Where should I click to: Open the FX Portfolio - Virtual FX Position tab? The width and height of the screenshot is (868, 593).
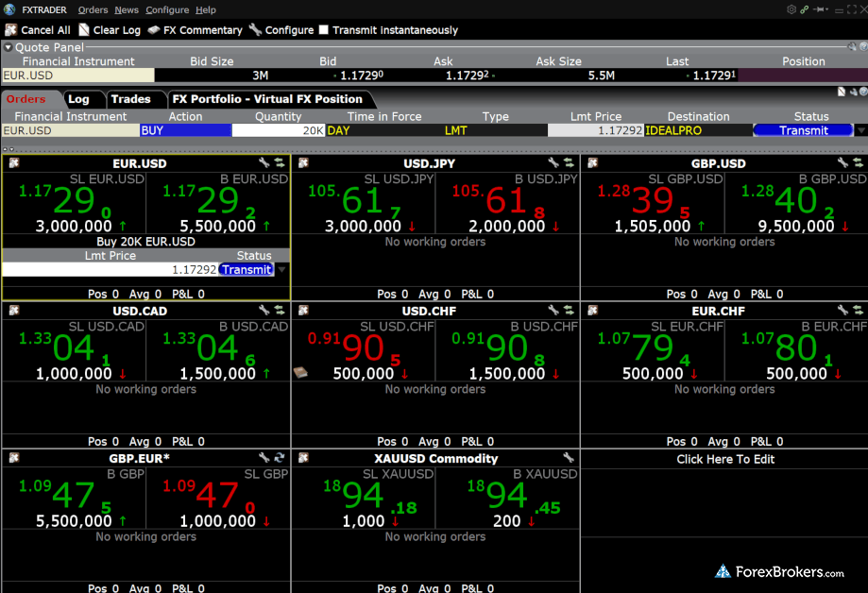pos(267,99)
